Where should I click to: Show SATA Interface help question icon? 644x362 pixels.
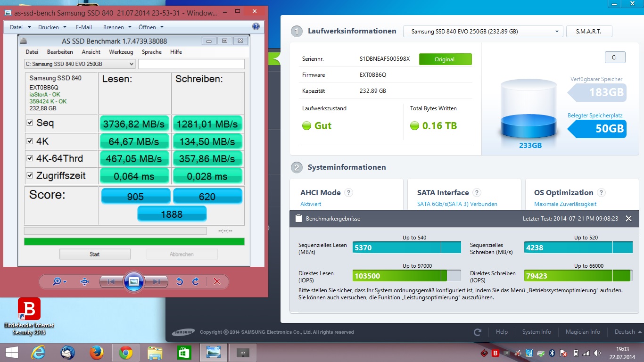[x=477, y=192]
